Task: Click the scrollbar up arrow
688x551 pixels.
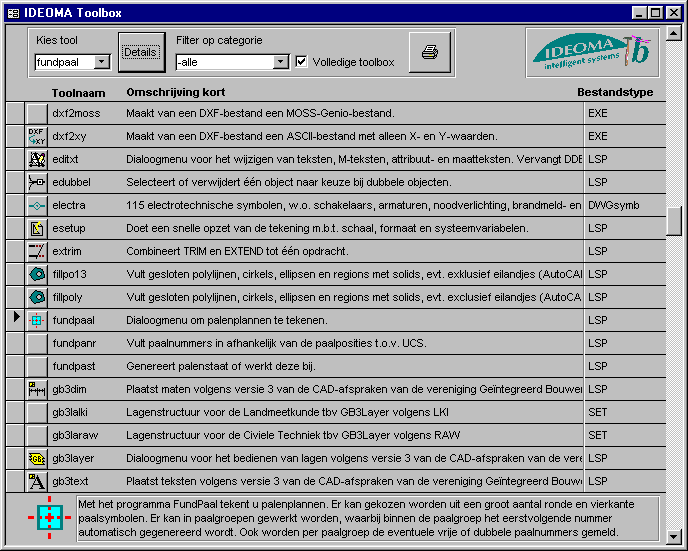Action: click(674, 33)
